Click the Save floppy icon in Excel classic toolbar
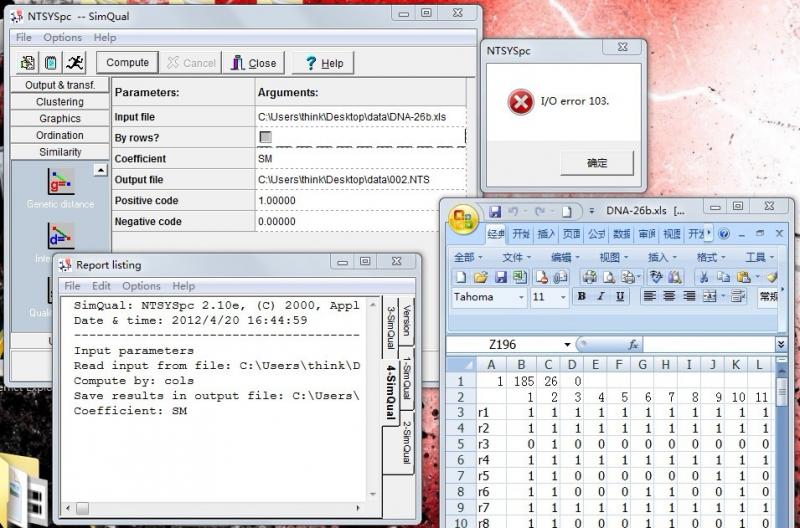This screenshot has width=800, height=528. [501, 277]
